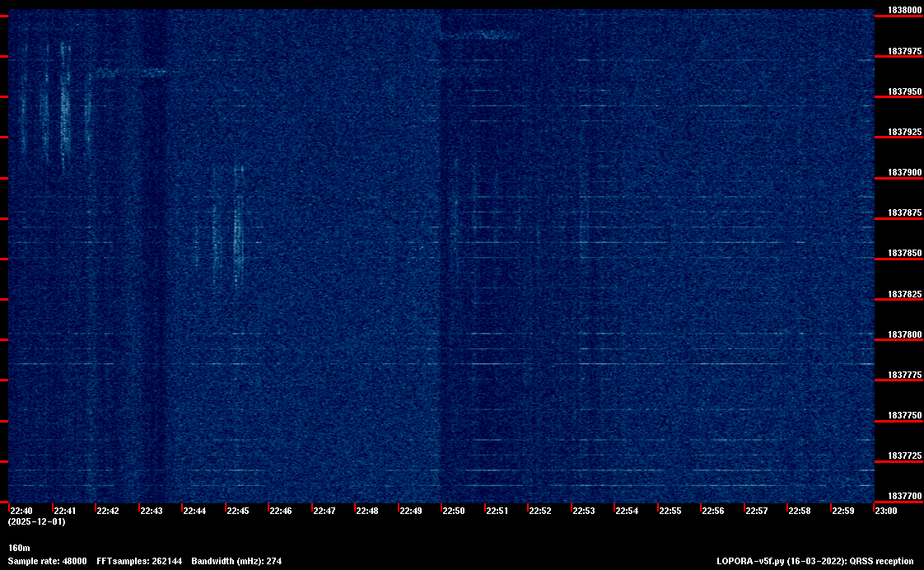Image resolution: width=924 pixels, height=570 pixels.
Task: Click the FFTsamples: 262144 text
Action: (139, 561)
